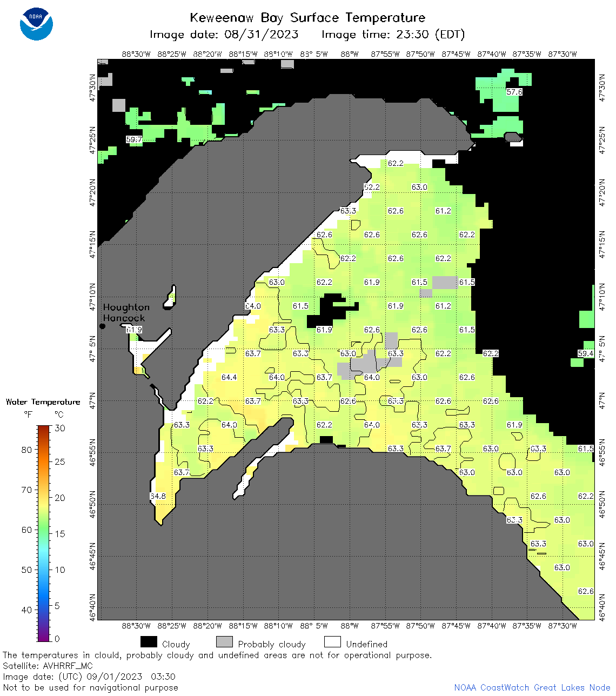Click the gray Probably cloudy legend swatch
The image size is (616, 696).
(224, 642)
